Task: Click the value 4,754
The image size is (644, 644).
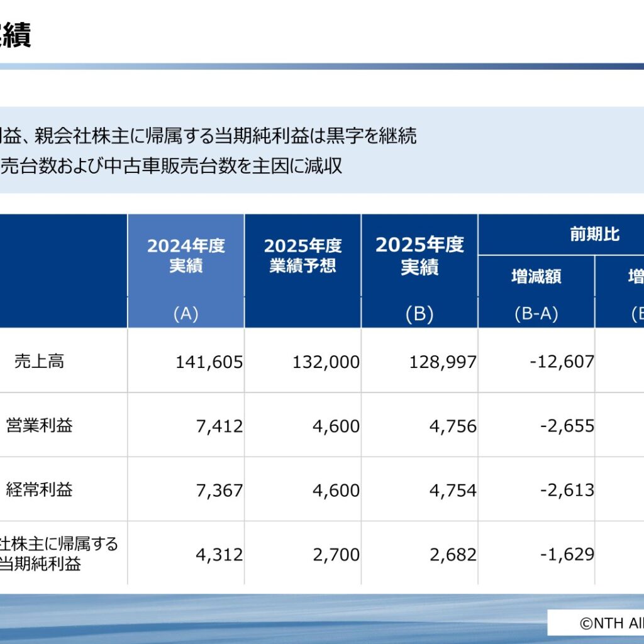Action: pos(453,491)
